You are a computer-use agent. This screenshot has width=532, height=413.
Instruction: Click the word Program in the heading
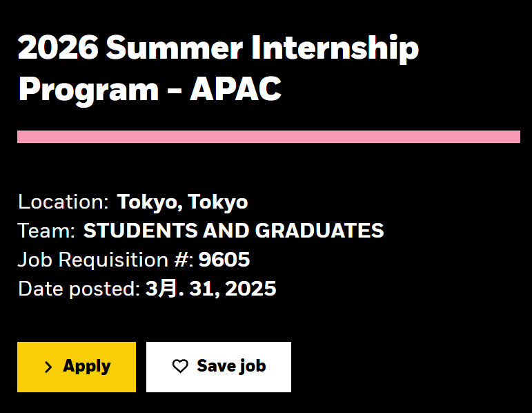(x=88, y=89)
